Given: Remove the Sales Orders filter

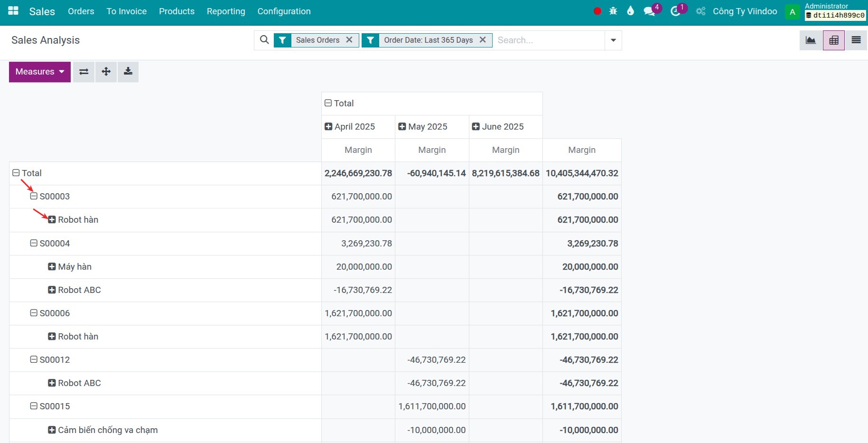Looking at the screenshot, I should coord(349,40).
